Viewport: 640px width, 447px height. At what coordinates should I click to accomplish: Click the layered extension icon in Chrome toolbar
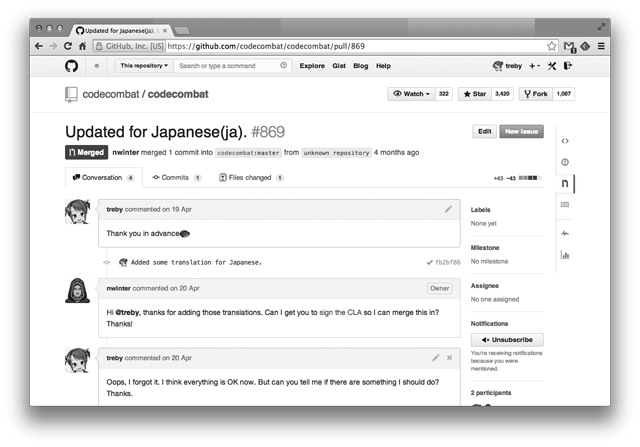585,46
